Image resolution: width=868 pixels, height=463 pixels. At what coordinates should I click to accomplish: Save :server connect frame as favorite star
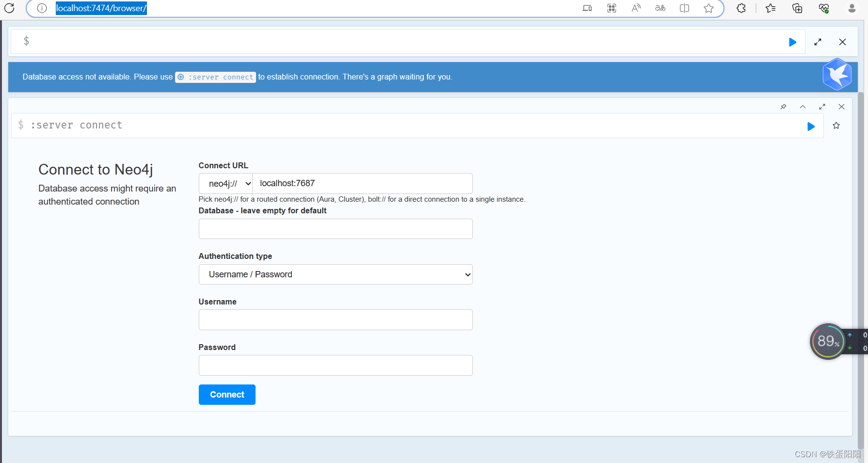(x=836, y=126)
